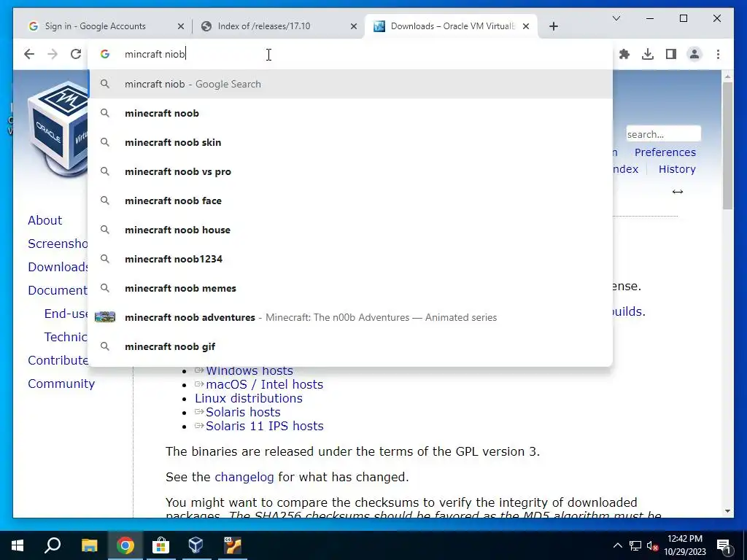Open File Explorer from taskbar
The height and width of the screenshot is (560, 747).
[x=89, y=545]
